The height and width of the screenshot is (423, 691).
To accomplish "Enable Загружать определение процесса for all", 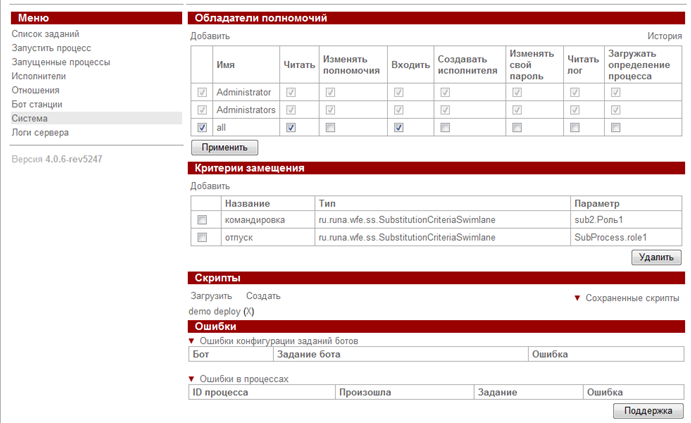I will click(x=616, y=127).
